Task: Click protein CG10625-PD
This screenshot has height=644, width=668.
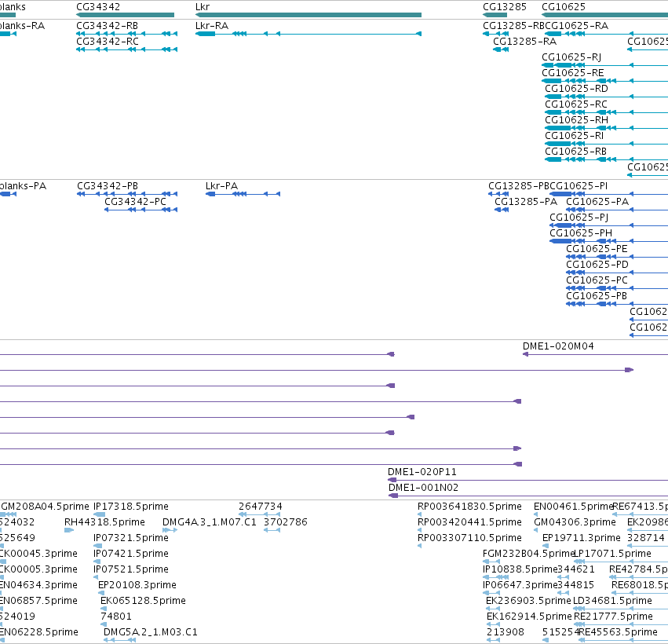Action: coord(597,265)
